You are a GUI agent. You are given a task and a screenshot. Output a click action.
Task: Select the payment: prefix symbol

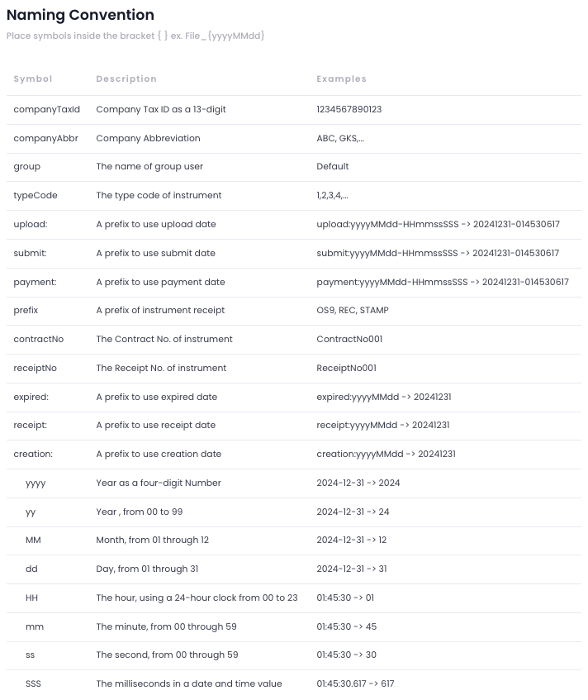[35, 282]
